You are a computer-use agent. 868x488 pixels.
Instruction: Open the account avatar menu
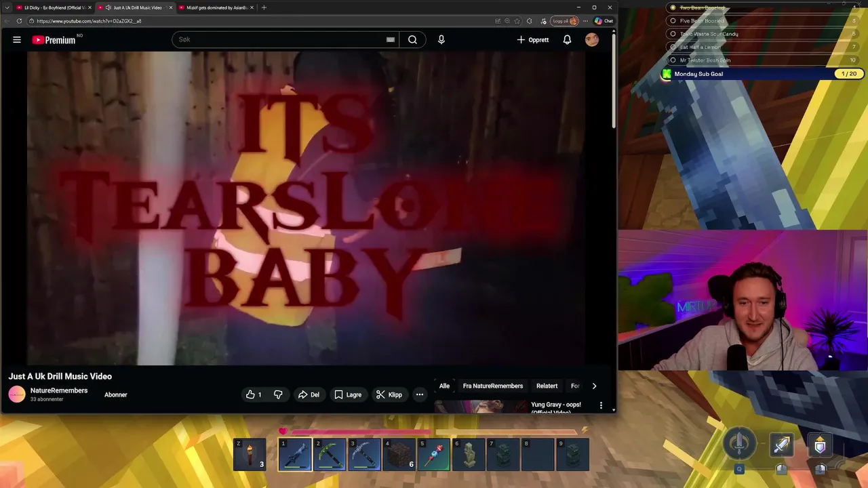pyautogui.click(x=592, y=40)
